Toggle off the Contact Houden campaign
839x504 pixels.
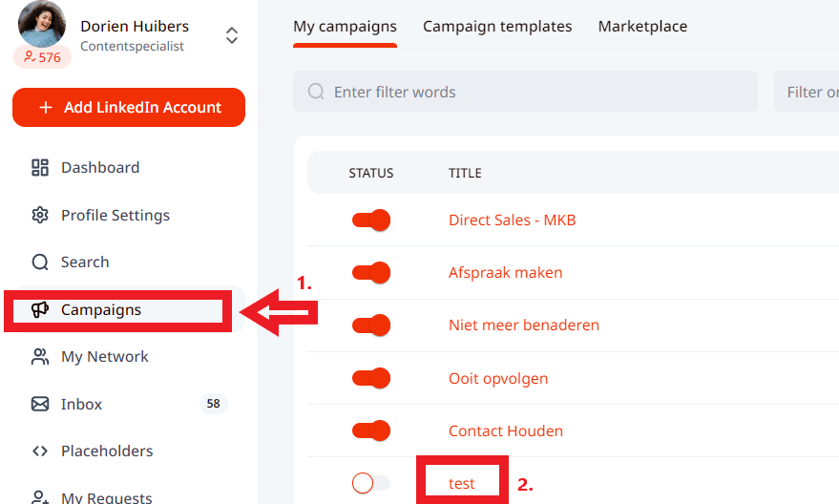coord(371,430)
